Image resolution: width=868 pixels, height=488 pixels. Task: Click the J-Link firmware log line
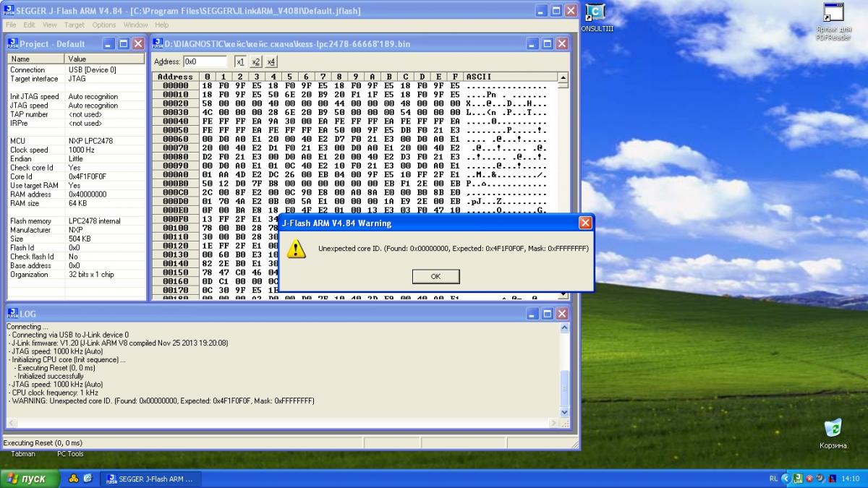pos(119,343)
